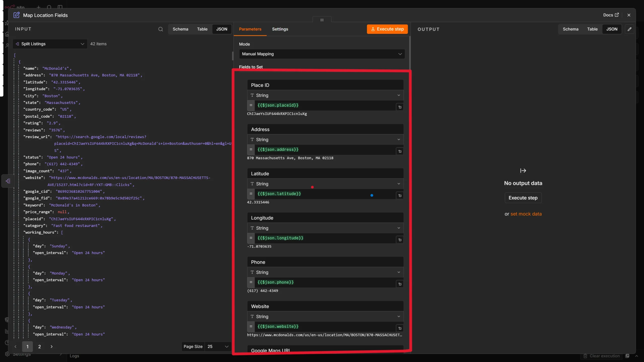The width and height of the screenshot is (644, 362).
Task: Click the expression options icon for Longitude
Action: (400, 240)
